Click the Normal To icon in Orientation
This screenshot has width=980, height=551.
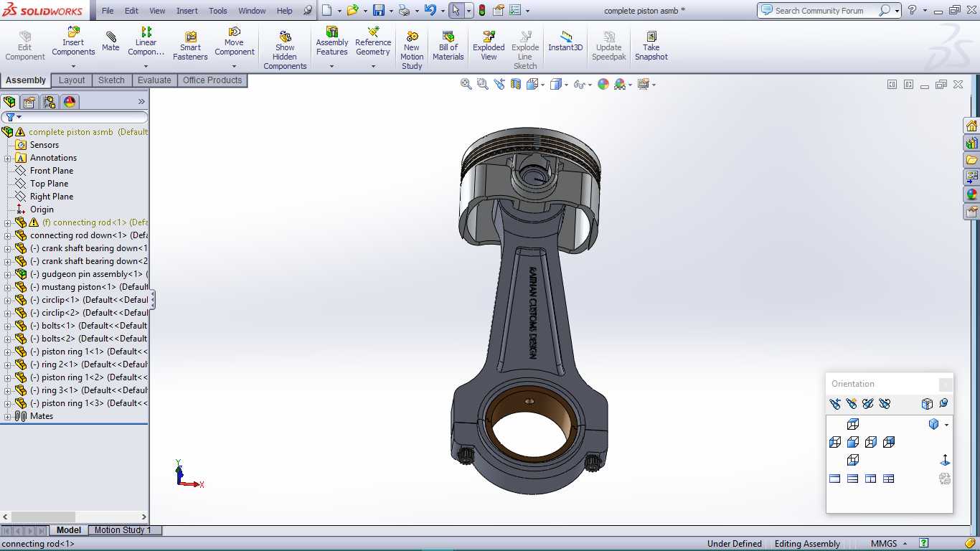[x=945, y=460]
